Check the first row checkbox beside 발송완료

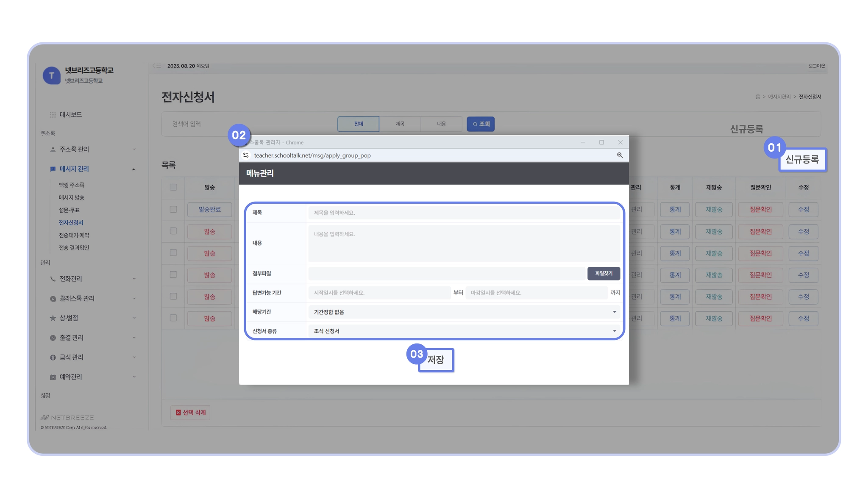click(x=173, y=209)
